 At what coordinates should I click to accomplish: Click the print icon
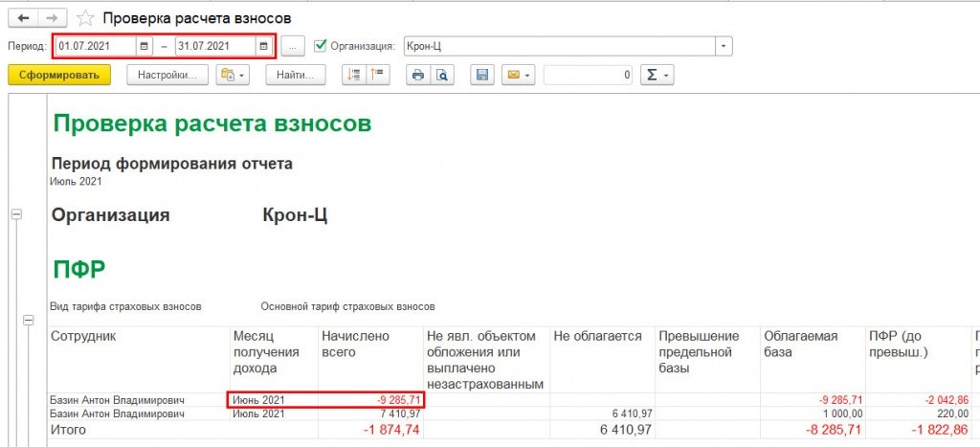point(417,75)
